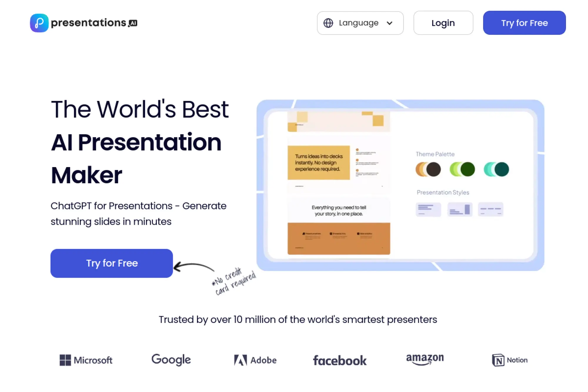Click the Google logo
The height and width of the screenshot is (392, 588).
tap(171, 360)
